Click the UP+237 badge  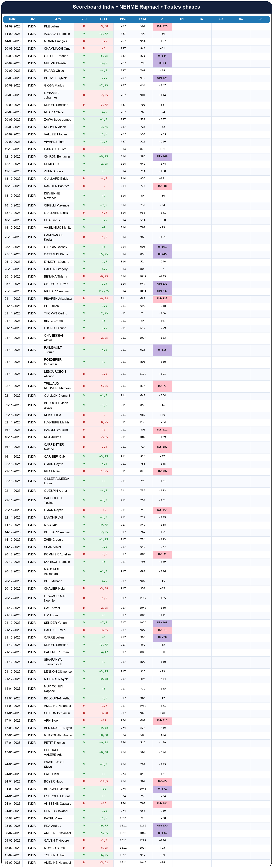click(162, 291)
